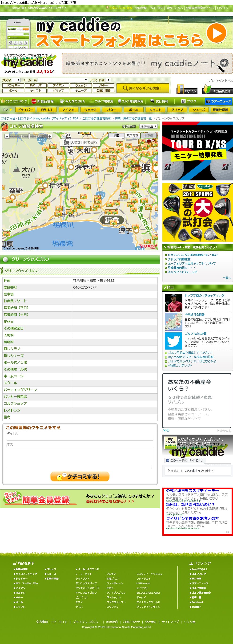Zoom out the map with minus button
233x644 pixels.
click(x=7, y=136)
